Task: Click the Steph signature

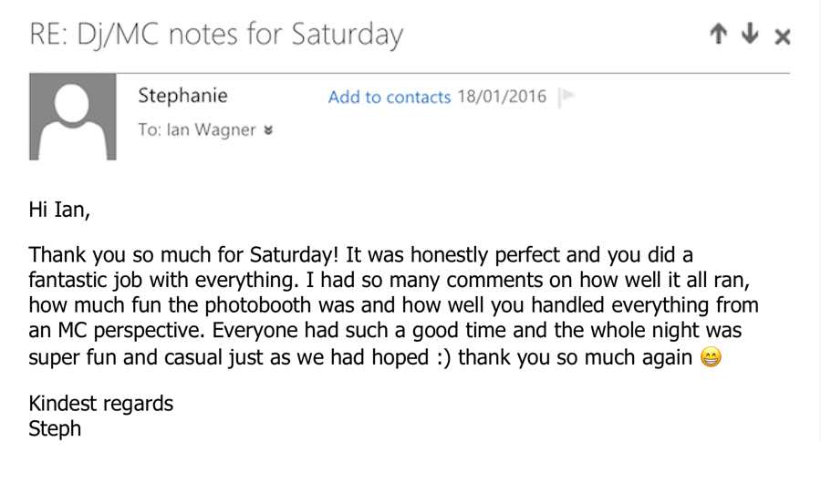Action: 55,428
